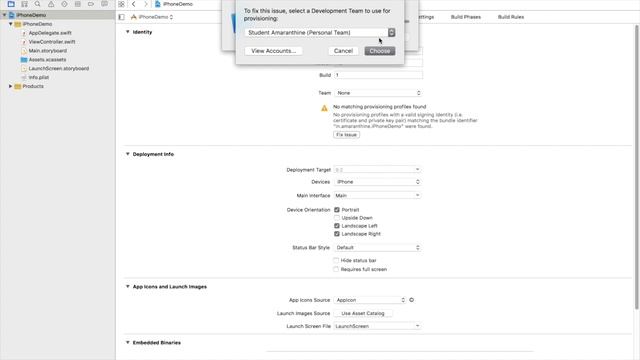Screen dimensions: 640x360
Task: Open the Project navigator folder icon
Action: click(11, 4)
